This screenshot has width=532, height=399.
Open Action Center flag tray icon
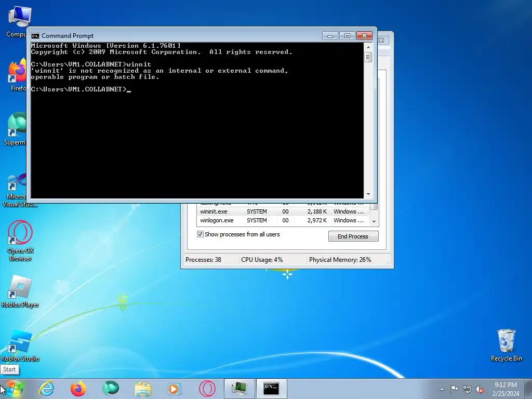pos(454,389)
